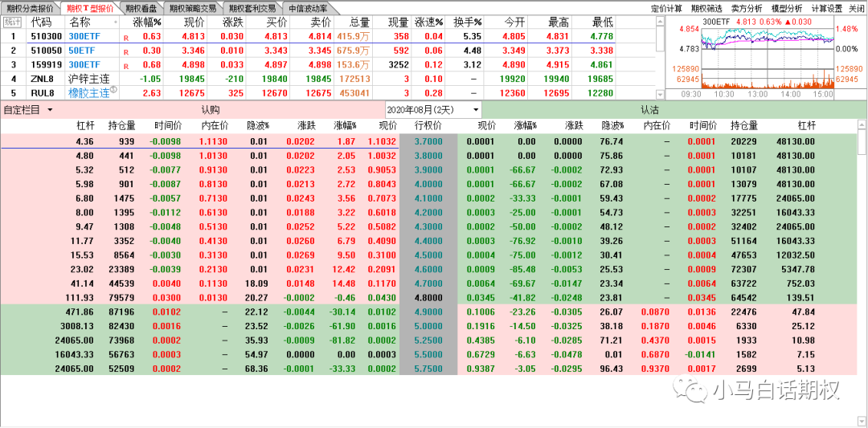Image resolution: width=868 pixels, height=428 pixels.
Task: Open the 2020年08月(2天) expiry dropdown
Action: [x=433, y=109]
